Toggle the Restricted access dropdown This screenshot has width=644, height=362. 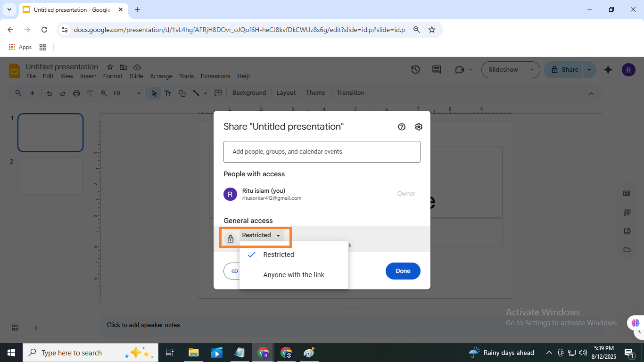pos(262,235)
